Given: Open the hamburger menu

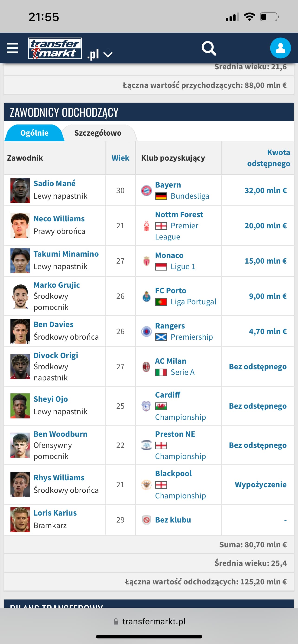Looking at the screenshot, I should click(13, 48).
